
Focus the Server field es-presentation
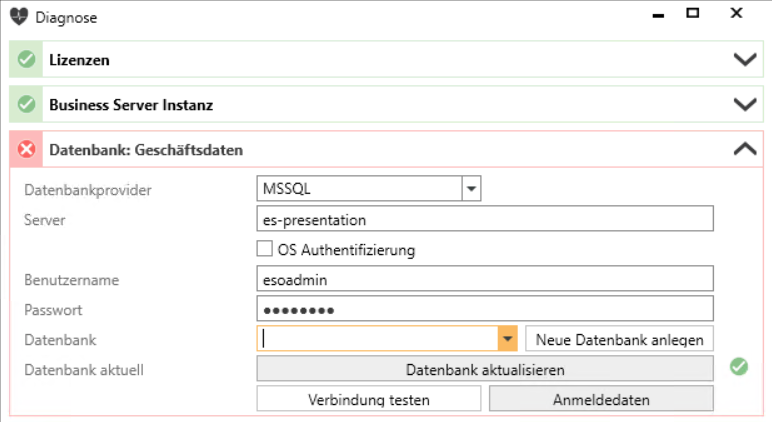[x=485, y=219]
